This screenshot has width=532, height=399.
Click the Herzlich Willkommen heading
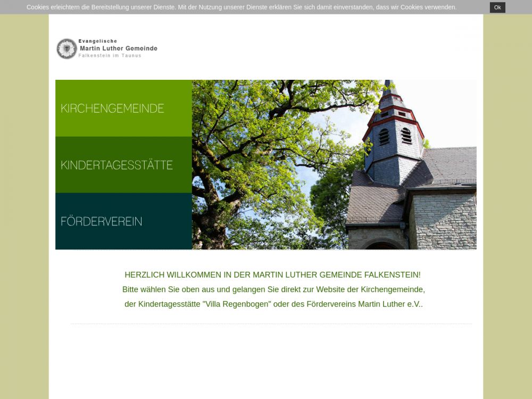[272, 275]
